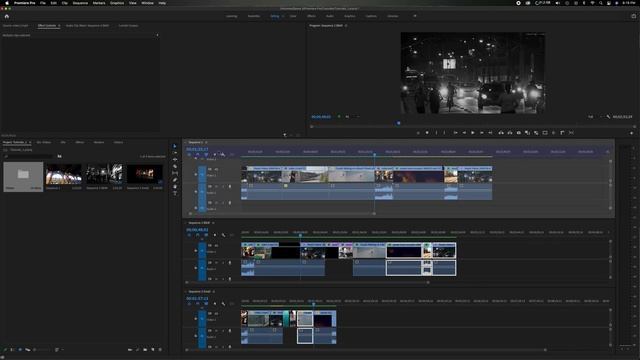This screenshot has width=640, height=360.
Task: Click the Quick Export icon at top right
Action: (633, 16)
